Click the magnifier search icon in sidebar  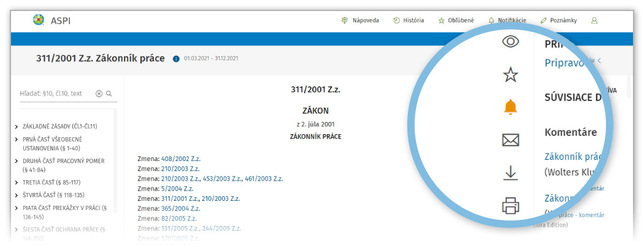point(109,94)
